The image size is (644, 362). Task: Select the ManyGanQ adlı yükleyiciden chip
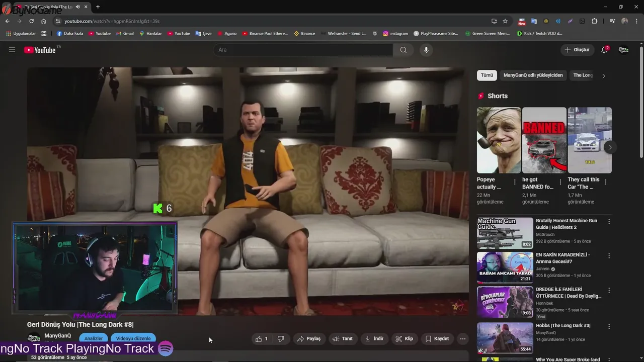[533, 75]
